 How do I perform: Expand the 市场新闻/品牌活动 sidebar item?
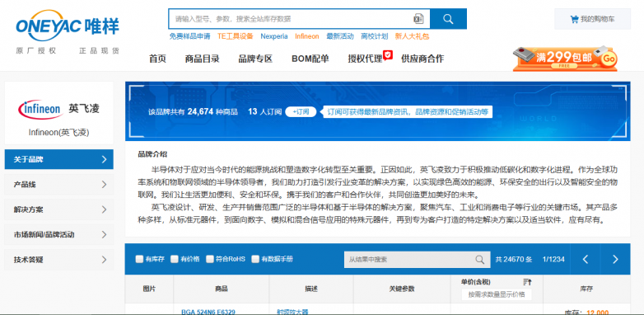click(x=59, y=235)
